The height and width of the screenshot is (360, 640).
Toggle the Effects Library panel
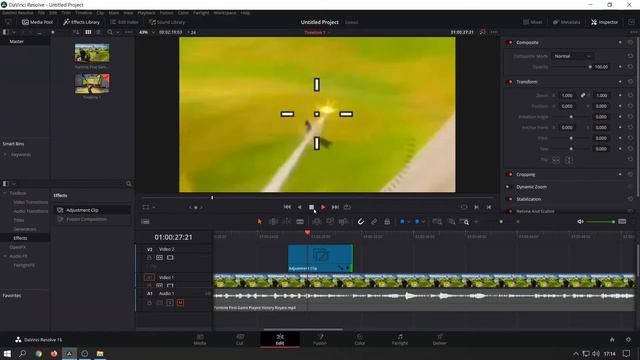coord(82,22)
